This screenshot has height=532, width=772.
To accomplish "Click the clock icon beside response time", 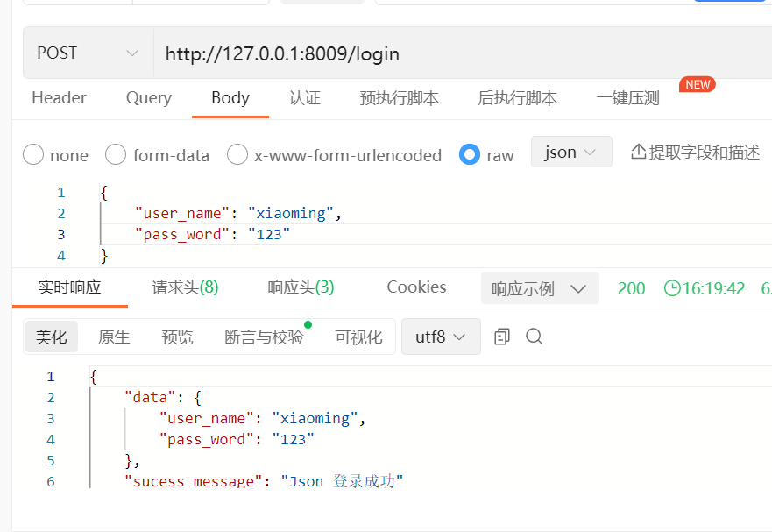I will point(672,288).
